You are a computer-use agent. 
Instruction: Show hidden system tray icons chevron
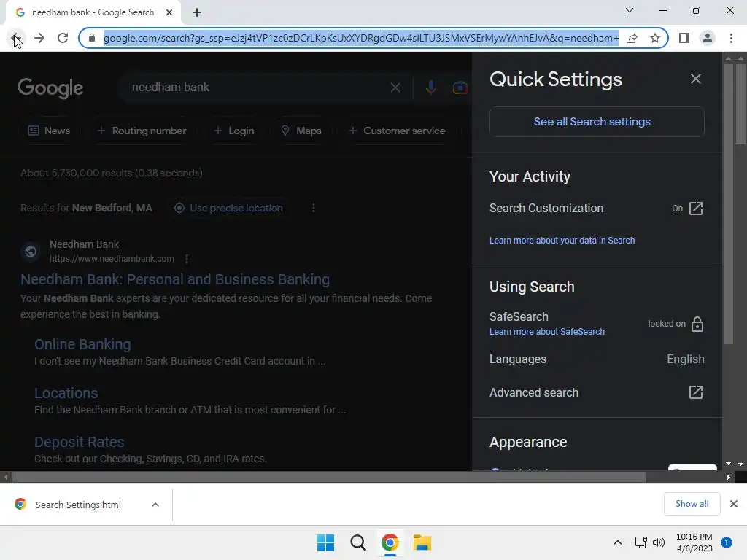(617, 542)
